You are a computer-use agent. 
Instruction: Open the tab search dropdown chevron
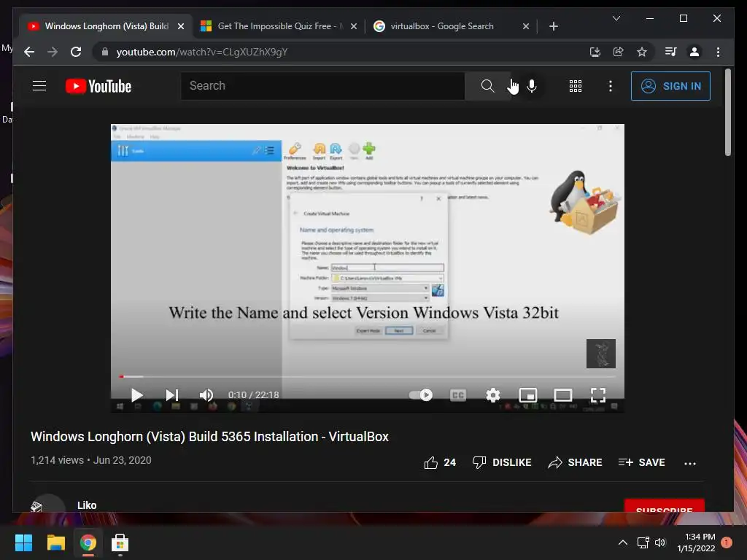(616, 18)
